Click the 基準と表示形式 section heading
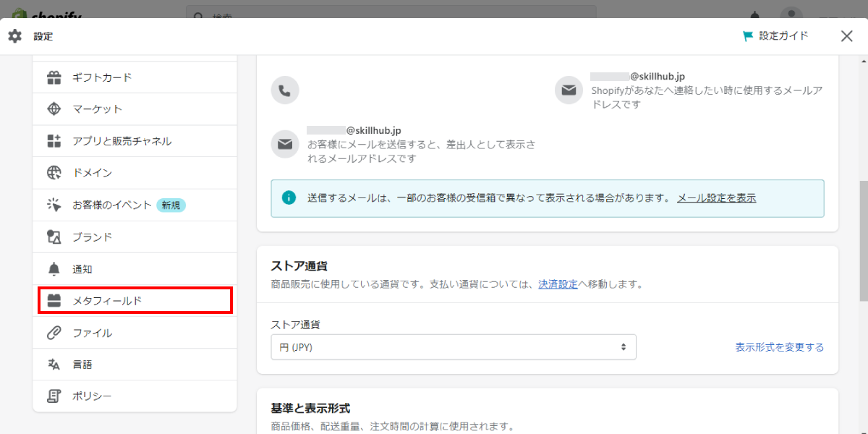The width and height of the screenshot is (868, 434). 310,408
